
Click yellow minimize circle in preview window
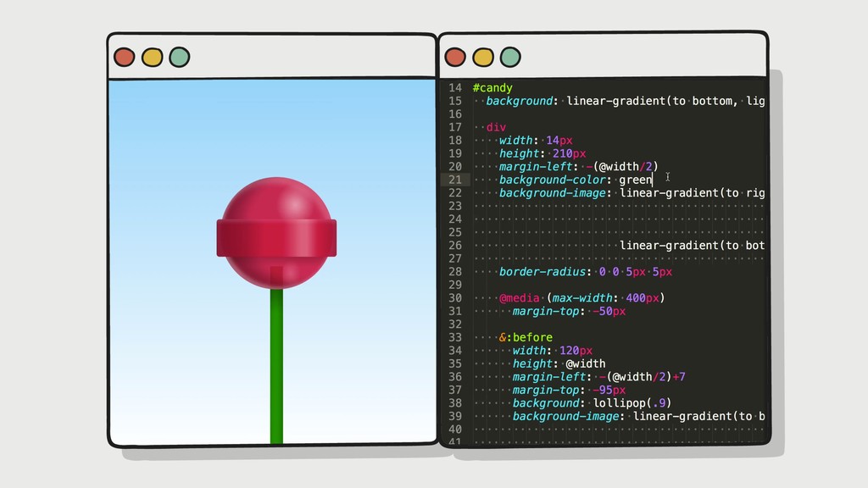click(152, 57)
